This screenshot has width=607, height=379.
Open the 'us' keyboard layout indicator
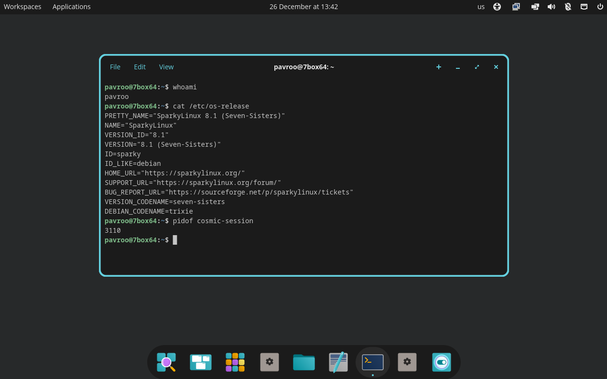point(481,7)
